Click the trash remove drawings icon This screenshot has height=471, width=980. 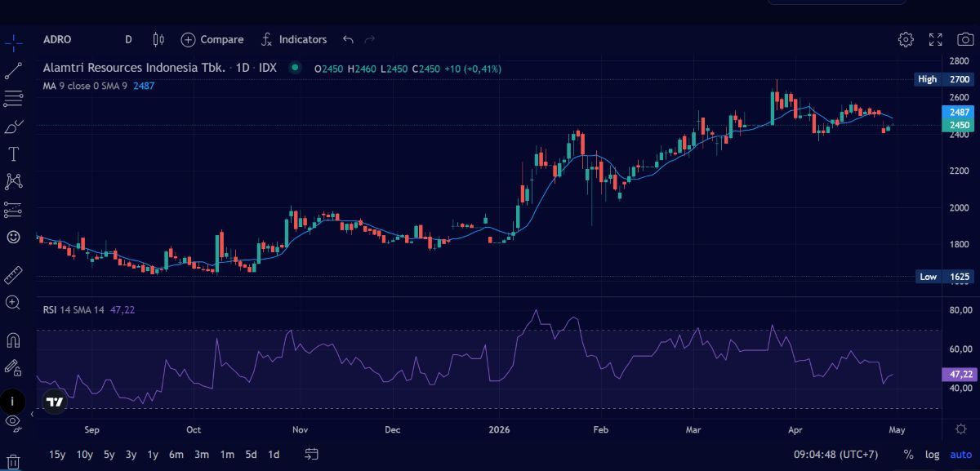[x=13, y=461]
